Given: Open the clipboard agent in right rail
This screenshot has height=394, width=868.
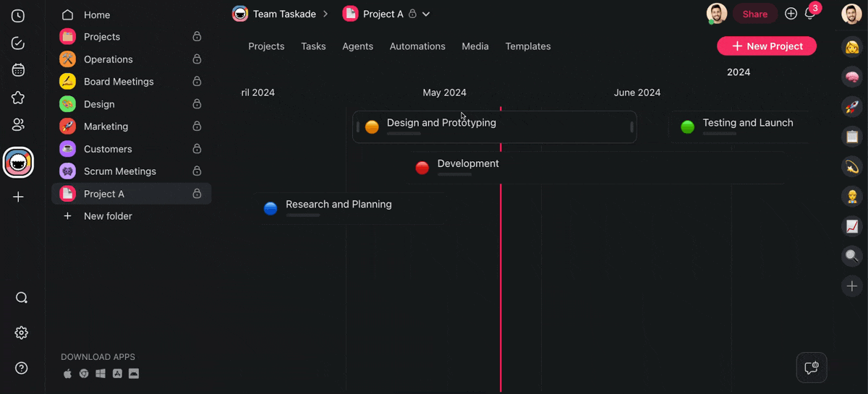Looking at the screenshot, I should click(x=852, y=137).
